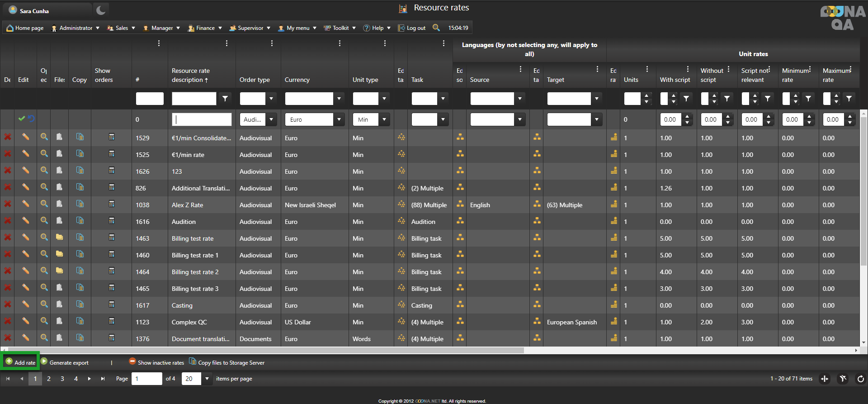868x404 pixels.
Task: Open the magnifier for Alex Z Rate row
Action: pos(44,204)
